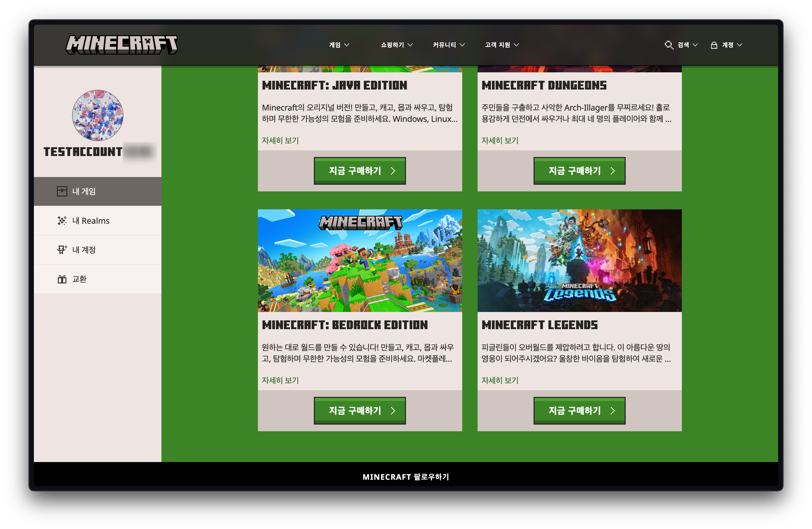Select 내 게임 in sidebar

(98, 191)
